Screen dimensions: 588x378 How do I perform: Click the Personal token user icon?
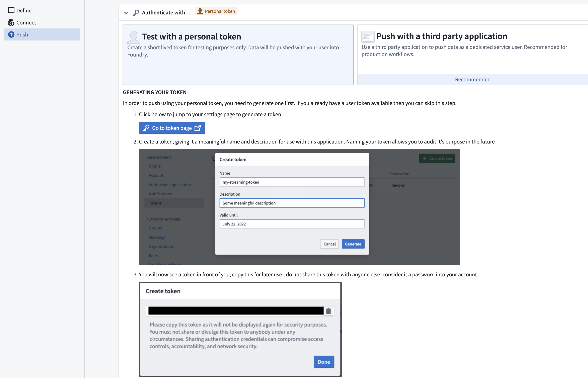(200, 11)
